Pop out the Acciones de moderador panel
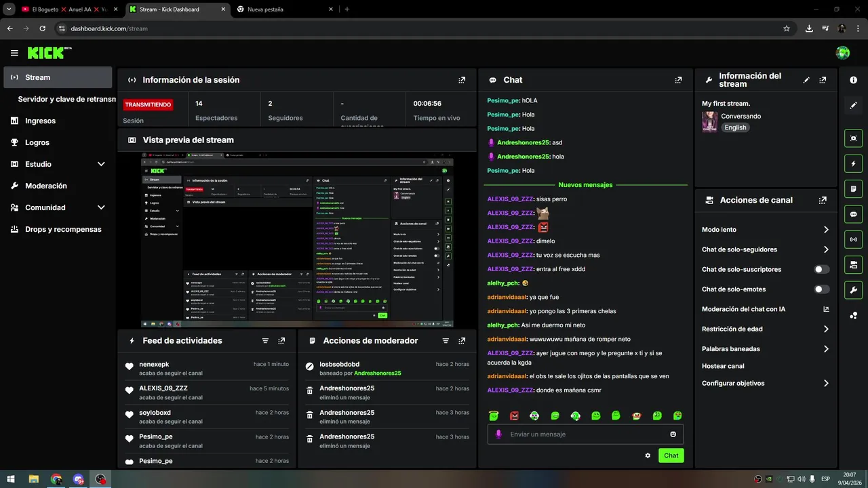 click(462, 341)
